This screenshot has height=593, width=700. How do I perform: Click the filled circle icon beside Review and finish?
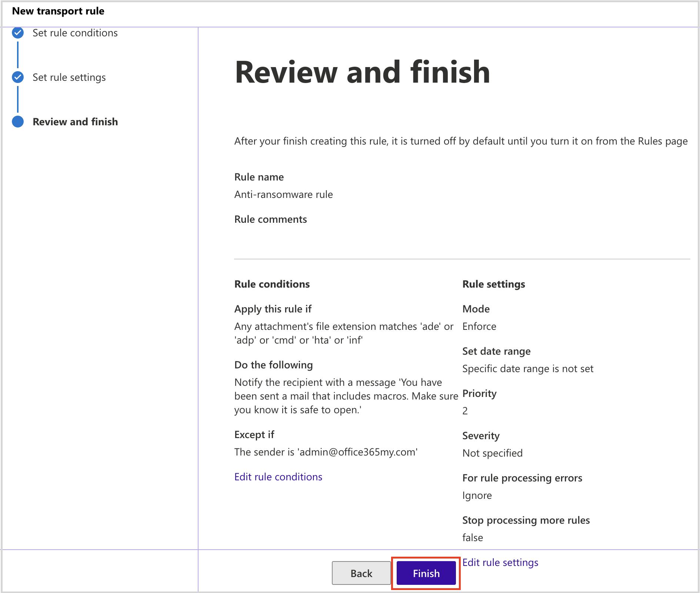point(18,122)
